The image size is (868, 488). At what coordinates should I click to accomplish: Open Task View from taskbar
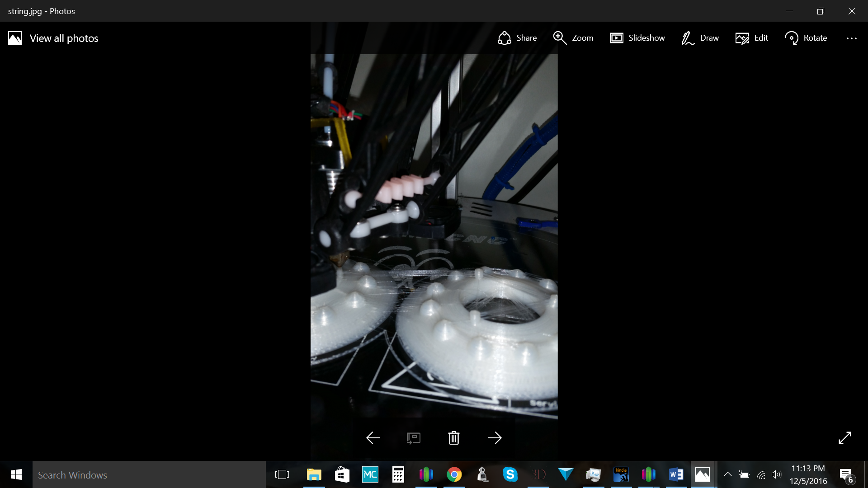point(282,475)
